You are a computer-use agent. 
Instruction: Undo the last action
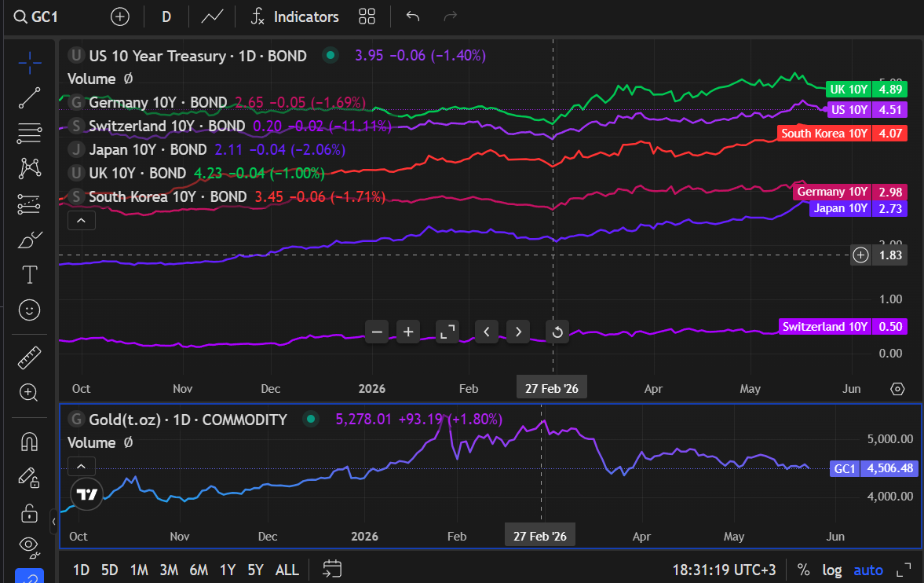point(412,16)
